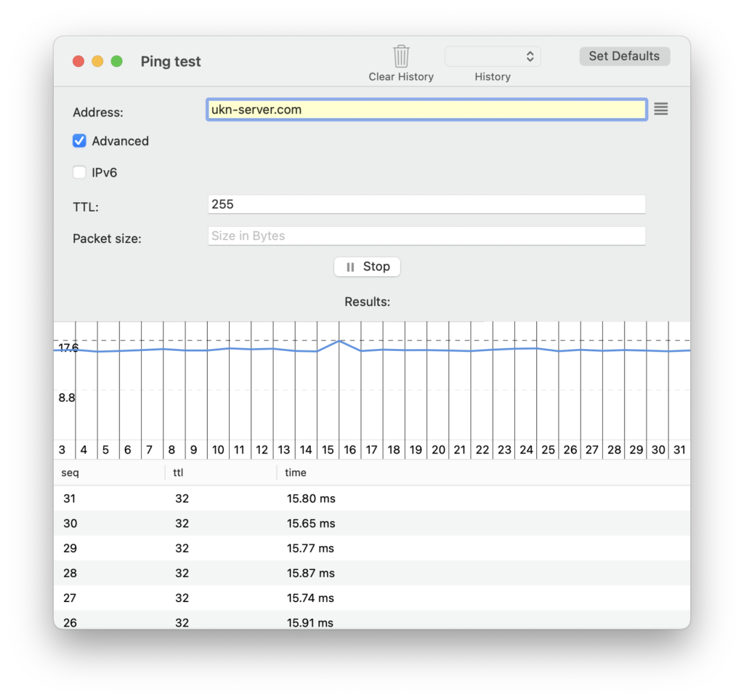Click sequence label 20 on graph axis

point(438,450)
